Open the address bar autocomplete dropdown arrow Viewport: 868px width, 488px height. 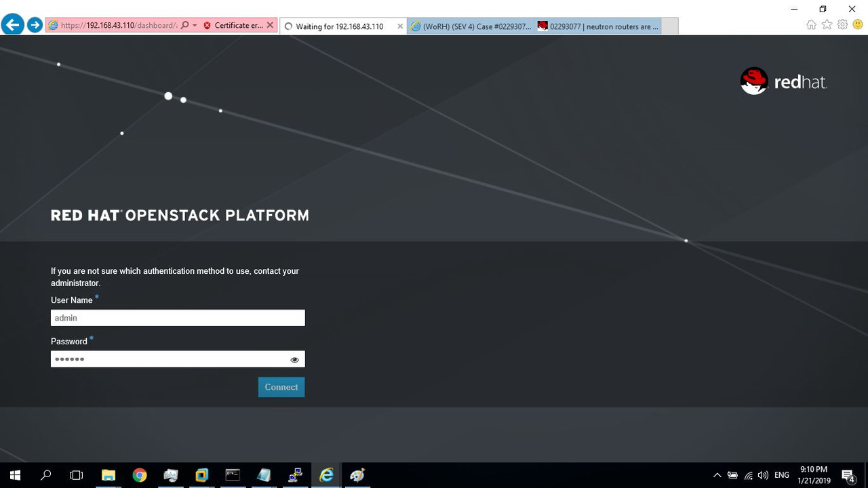(x=195, y=26)
